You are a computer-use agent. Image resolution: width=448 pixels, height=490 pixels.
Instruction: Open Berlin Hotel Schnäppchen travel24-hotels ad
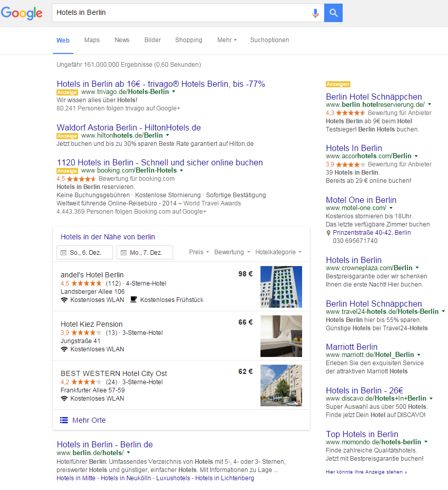374,304
